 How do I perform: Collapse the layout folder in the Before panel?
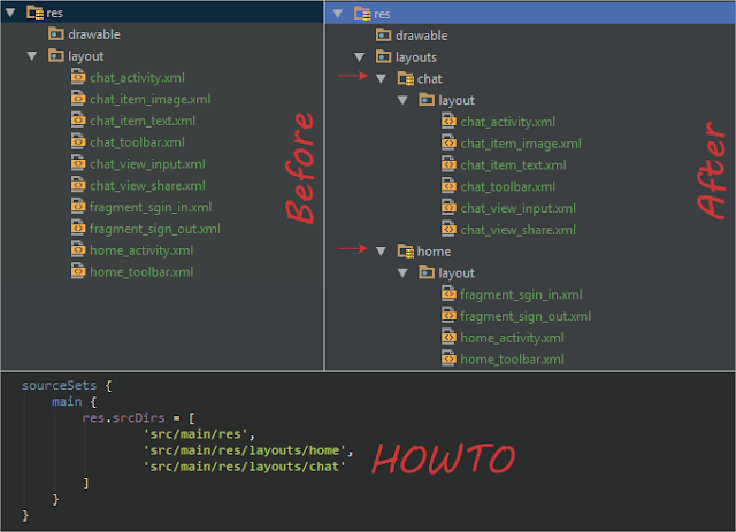click(x=32, y=56)
